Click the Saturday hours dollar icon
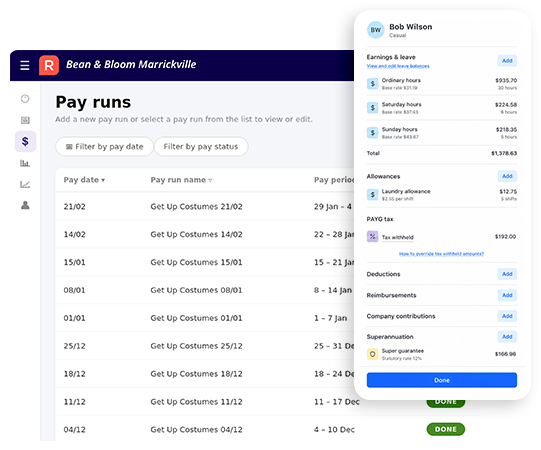Image resolution: width=541 pixels, height=450 pixels. point(372,108)
